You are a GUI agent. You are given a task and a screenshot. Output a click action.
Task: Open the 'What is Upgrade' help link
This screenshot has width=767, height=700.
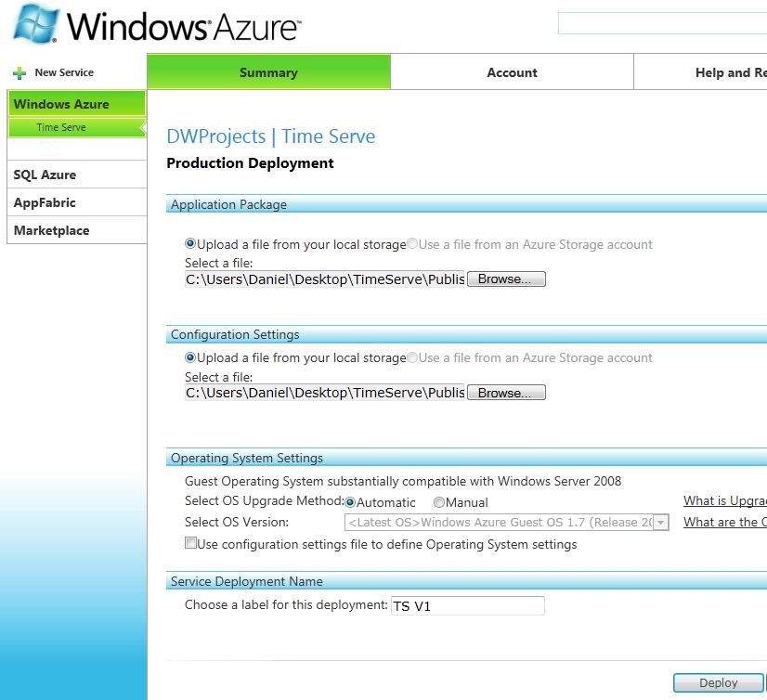click(x=725, y=501)
